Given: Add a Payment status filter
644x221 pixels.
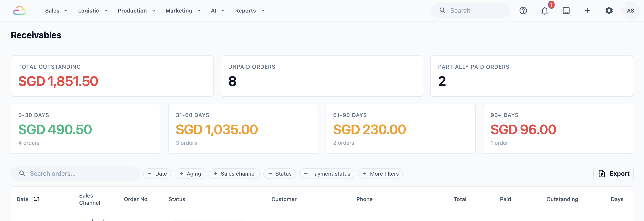Looking at the screenshot, I should point(327,174).
